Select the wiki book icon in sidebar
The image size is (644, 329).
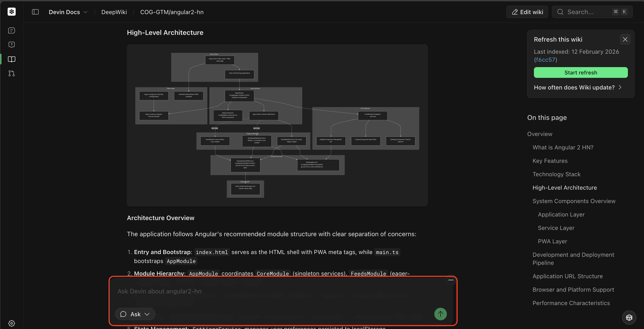pyautogui.click(x=11, y=59)
